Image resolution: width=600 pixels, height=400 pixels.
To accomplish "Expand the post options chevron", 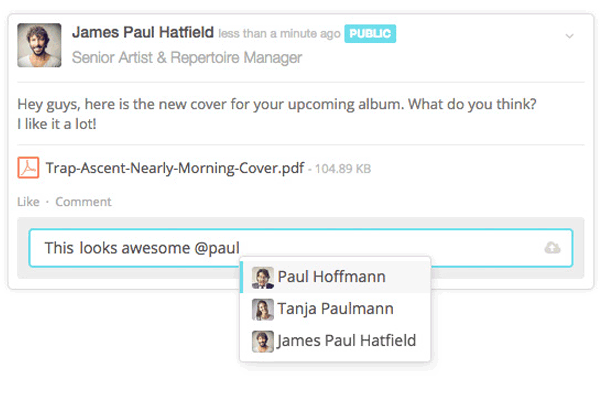I will point(569,36).
